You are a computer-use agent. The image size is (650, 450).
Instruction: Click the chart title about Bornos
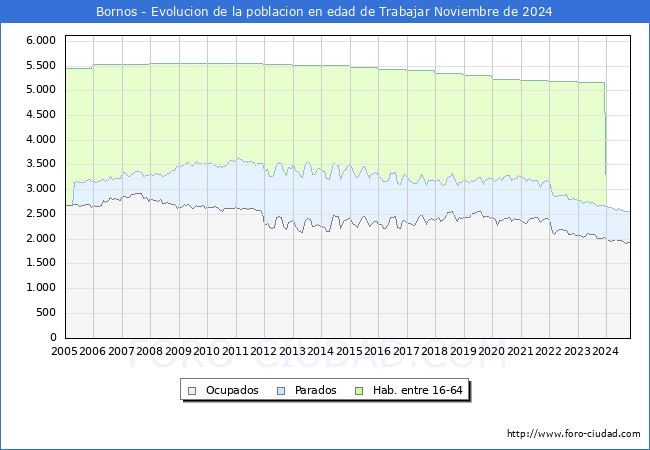324,12
